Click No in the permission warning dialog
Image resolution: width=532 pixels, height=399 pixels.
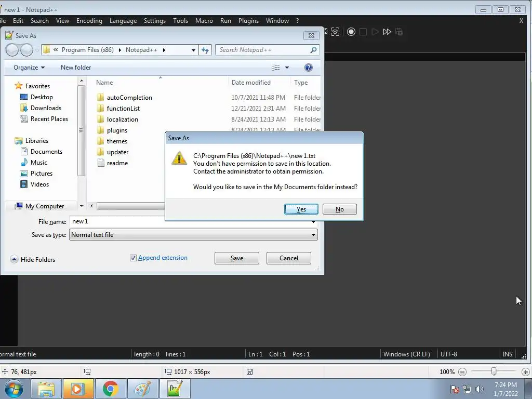coord(340,209)
